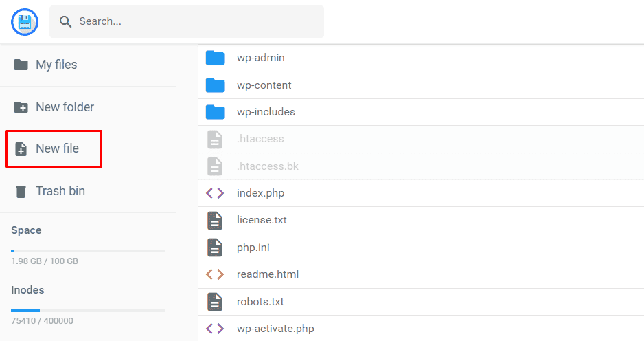This screenshot has height=341, width=644.
Task: Click the wp-admin folder icon
Action: pos(215,58)
